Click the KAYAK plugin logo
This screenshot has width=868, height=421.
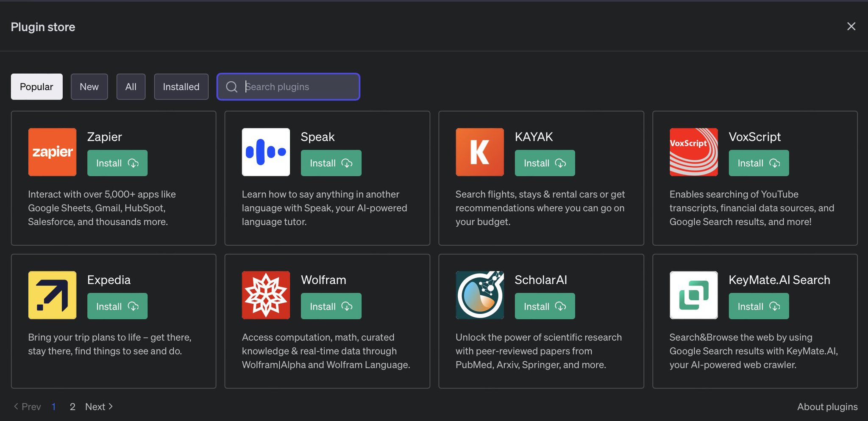480,152
